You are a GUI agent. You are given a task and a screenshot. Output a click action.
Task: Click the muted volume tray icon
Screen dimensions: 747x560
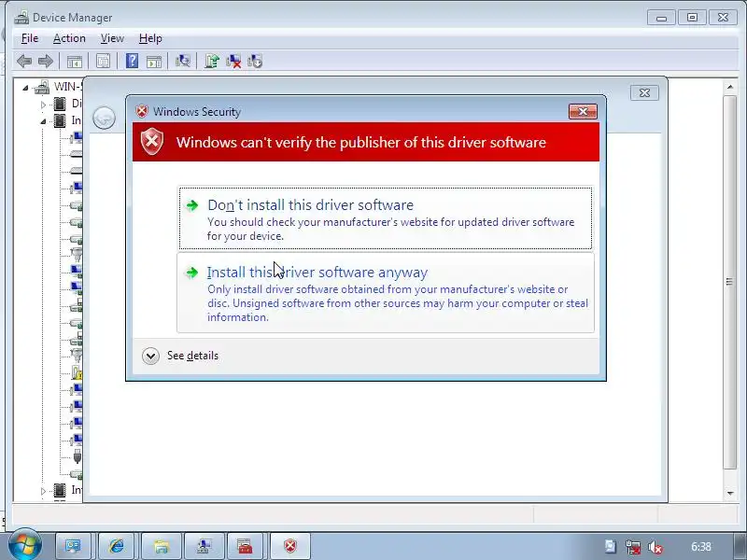pyautogui.click(x=655, y=548)
